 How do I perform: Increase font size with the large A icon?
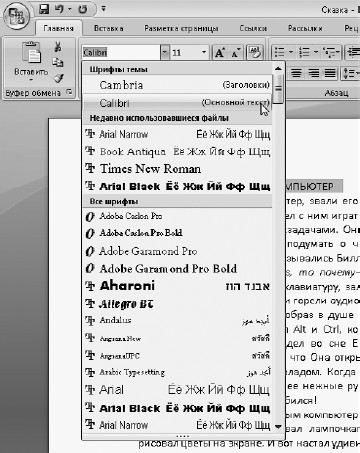coord(220,53)
